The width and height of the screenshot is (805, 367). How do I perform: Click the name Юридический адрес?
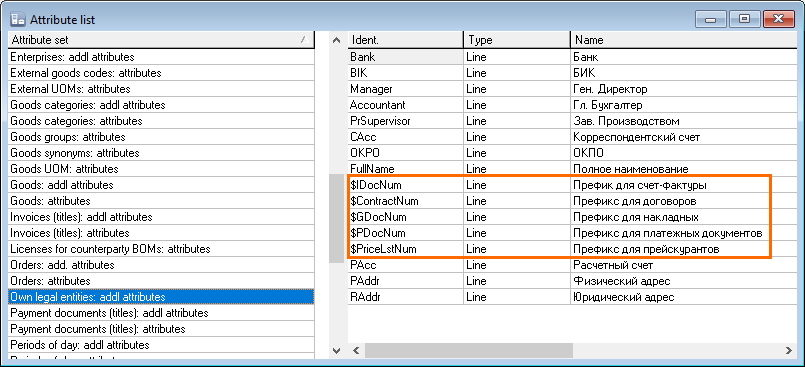[623, 297]
